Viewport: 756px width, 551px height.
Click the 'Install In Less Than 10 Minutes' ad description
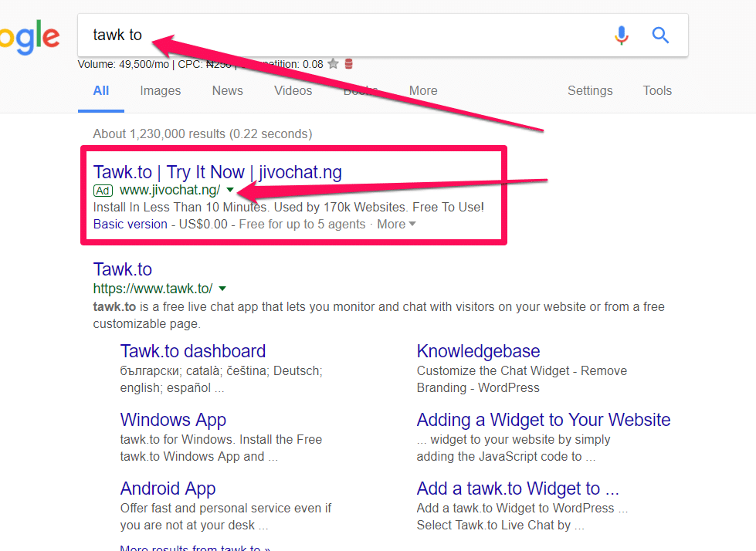tap(288, 207)
